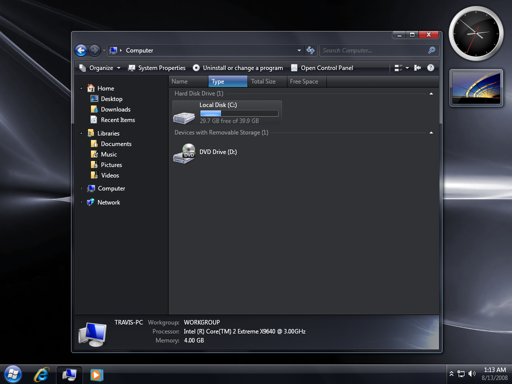512x384 pixels.
Task: Sort by Type column header
Action: click(228, 82)
